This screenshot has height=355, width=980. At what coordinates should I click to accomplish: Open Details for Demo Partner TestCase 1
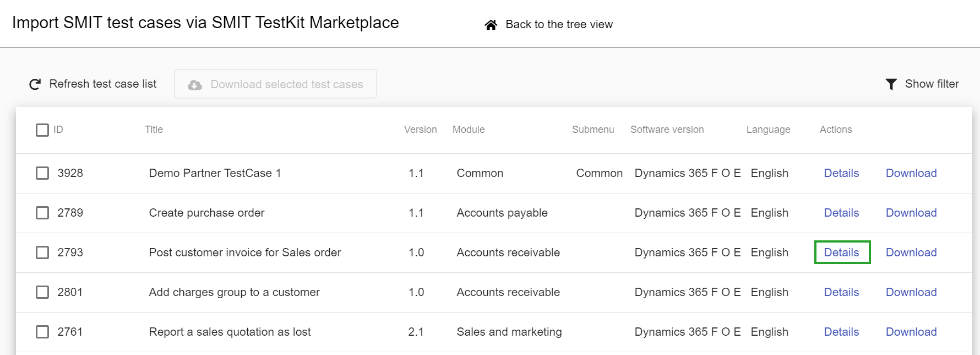[x=841, y=173]
